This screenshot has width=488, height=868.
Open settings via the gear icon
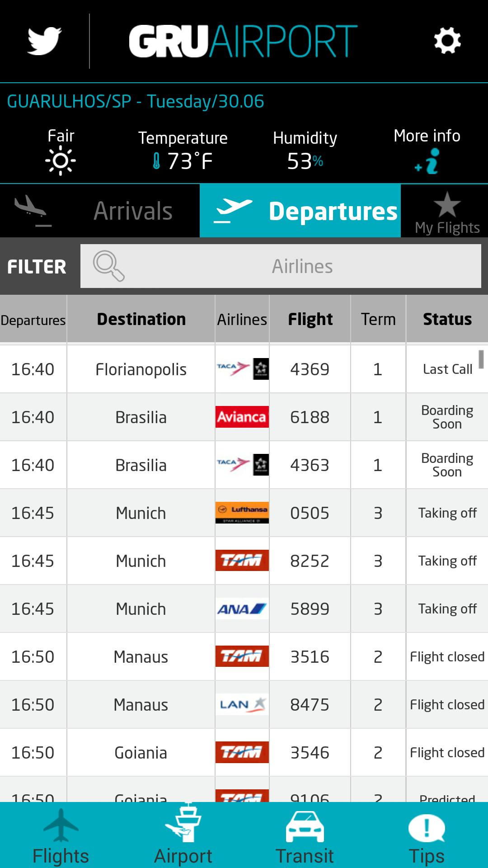pyautogui.click(x=447, y=41)
